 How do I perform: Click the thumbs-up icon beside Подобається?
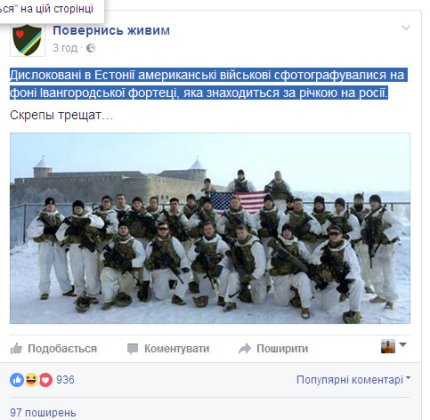16,348
